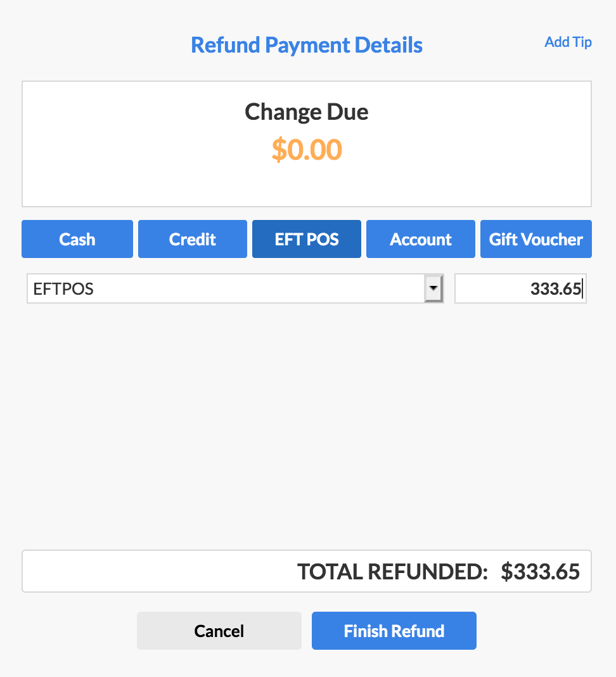Choose Credit as refund method

193,239
